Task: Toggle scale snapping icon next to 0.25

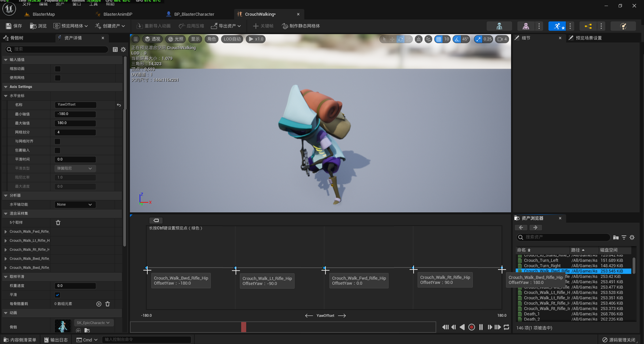Action: tap(478, 39)
